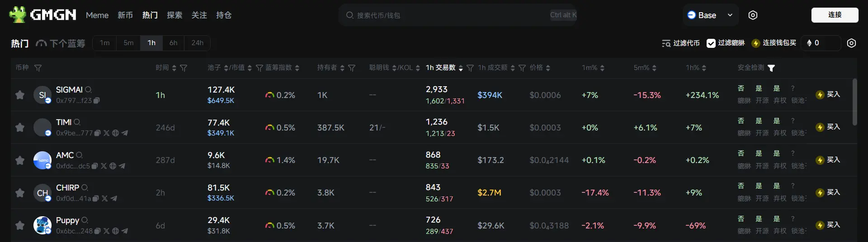
Task: Open the Base network dropdown
Action: point(710,15)
